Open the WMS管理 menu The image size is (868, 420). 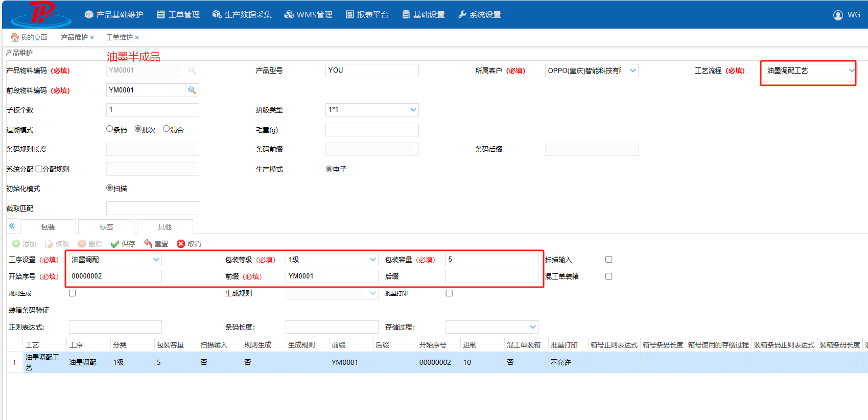[308, 15]
